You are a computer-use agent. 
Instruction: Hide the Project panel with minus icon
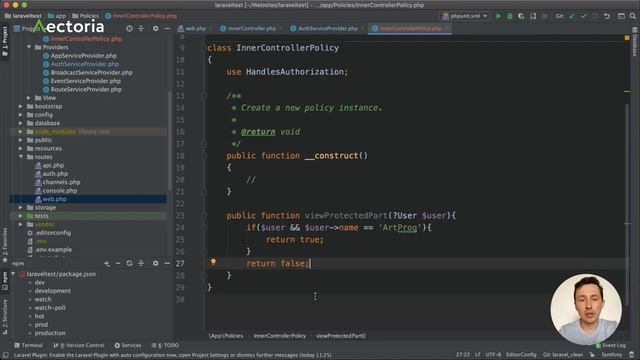pyautogui.click(x=167, y=29)
